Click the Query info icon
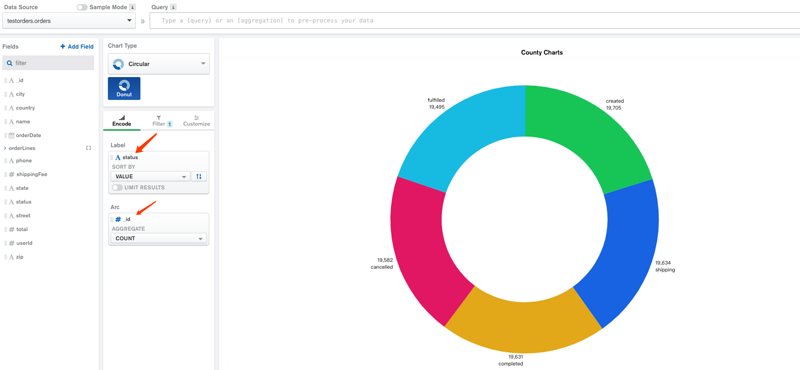Image resolution: width=800 pixels, height=370 pixels. tap(173, 7)
